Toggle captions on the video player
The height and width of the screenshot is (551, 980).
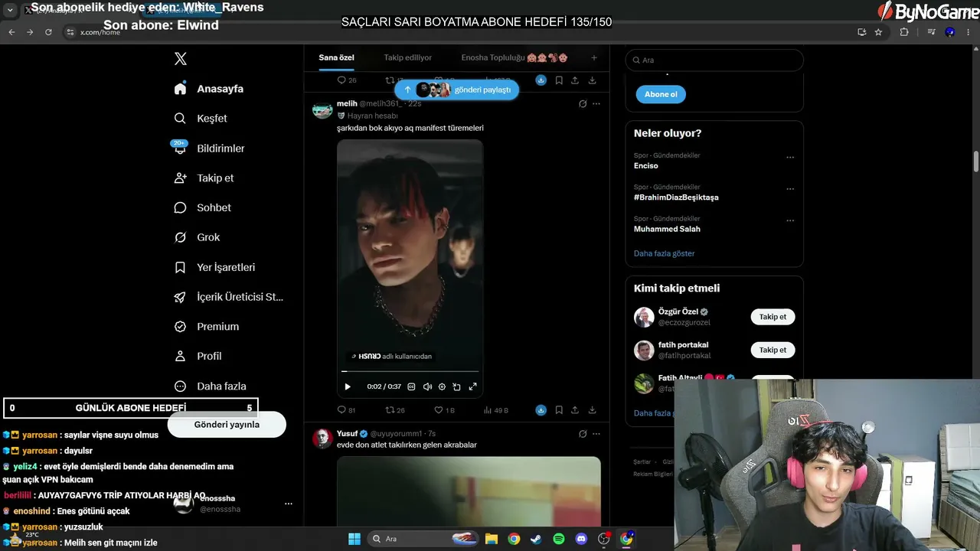coord(411,387)
